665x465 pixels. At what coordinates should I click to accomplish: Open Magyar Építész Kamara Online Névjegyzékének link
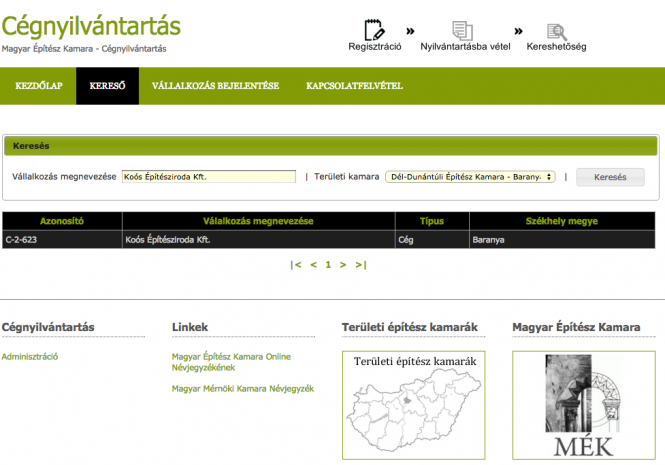231,362
